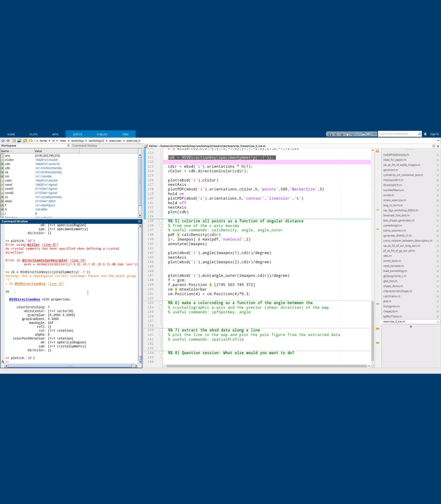Click the fx function browser icon

coord(3,362)
